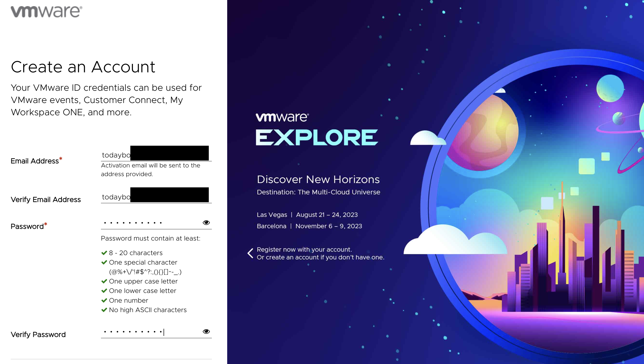This screenshot has height=364, width=644.
Task: Click 'Register now with your account' text
Action: tap(304, 249)
